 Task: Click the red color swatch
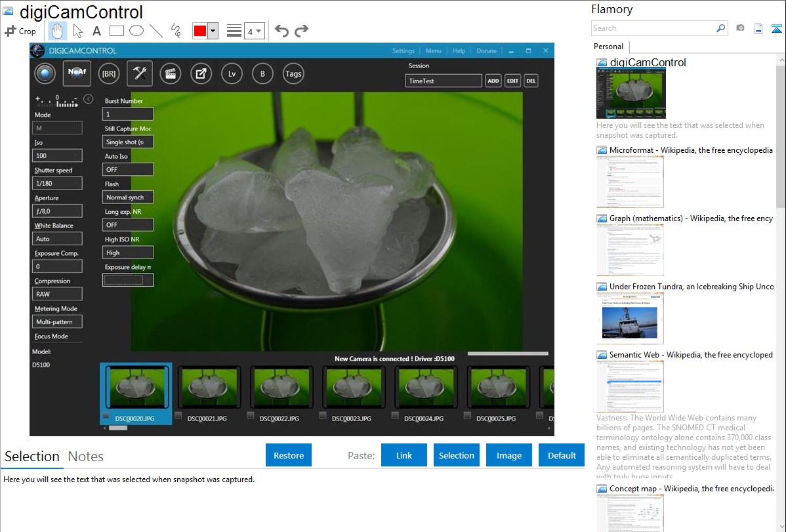click(x=199, y=31)
